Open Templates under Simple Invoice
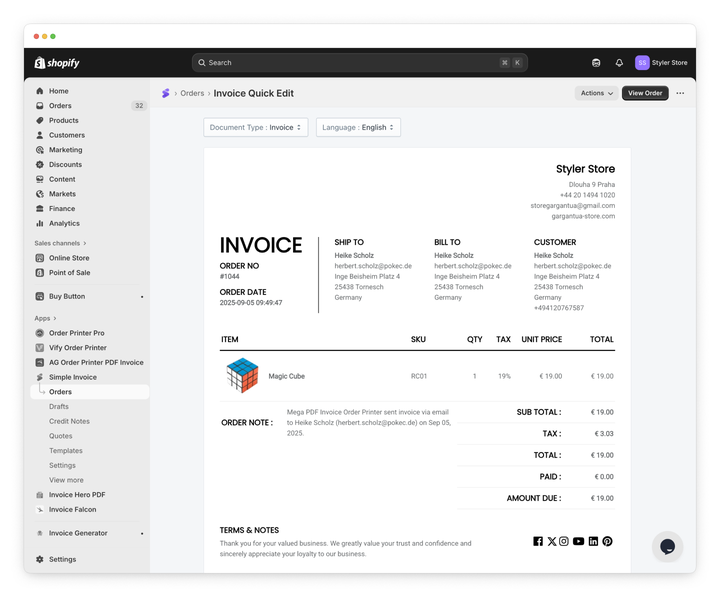The width and height of the screenshot is (720, 597). pos(66,451)
